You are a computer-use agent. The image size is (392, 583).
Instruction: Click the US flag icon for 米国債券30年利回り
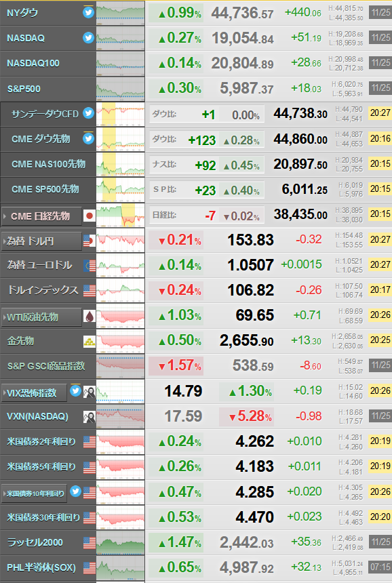click(90, 517)
